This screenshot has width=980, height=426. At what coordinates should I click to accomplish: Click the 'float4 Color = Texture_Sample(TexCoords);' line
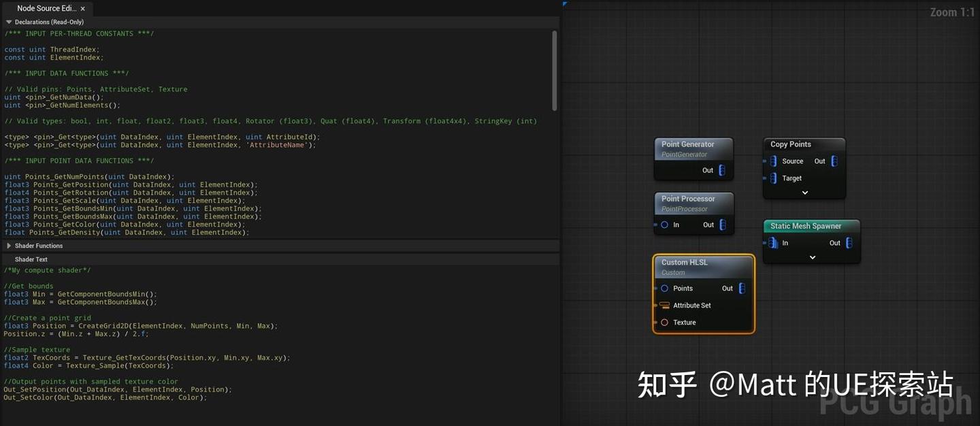point(88,365)
